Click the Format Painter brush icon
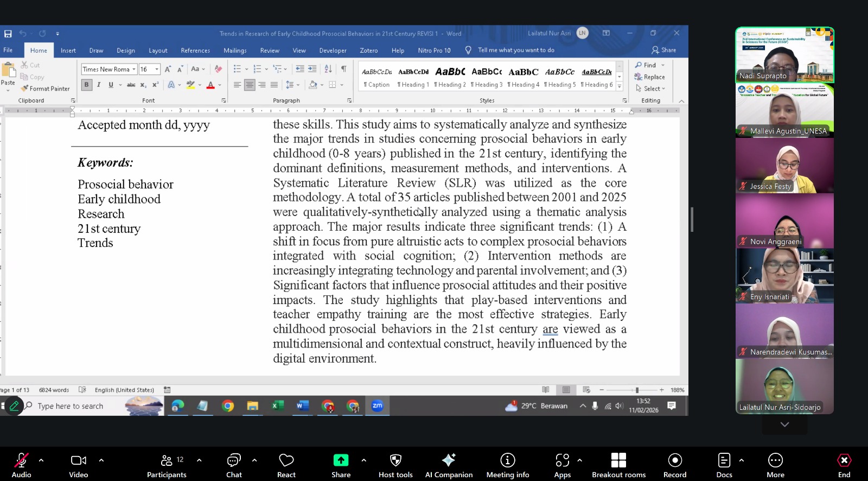Screen dimensions: 868x481 point(24,88)
